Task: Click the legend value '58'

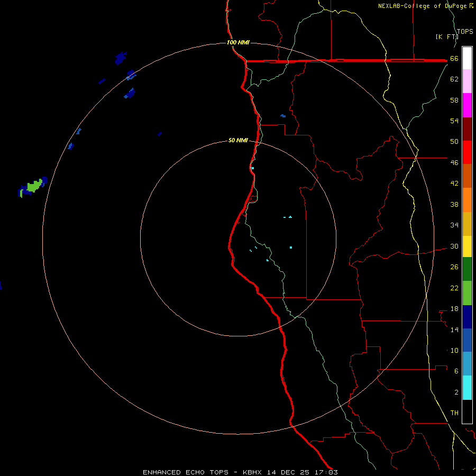Action: [x=454, y=100]
